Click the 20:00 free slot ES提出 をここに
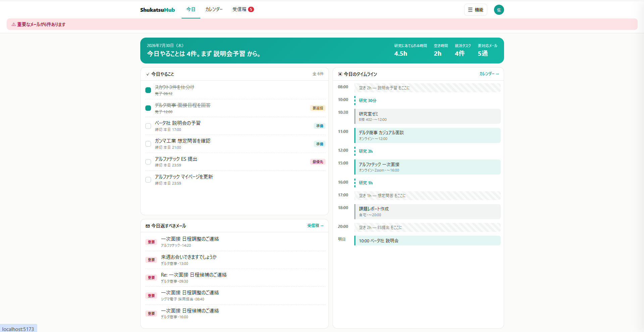The image size is (644, 332). [427, 227]
